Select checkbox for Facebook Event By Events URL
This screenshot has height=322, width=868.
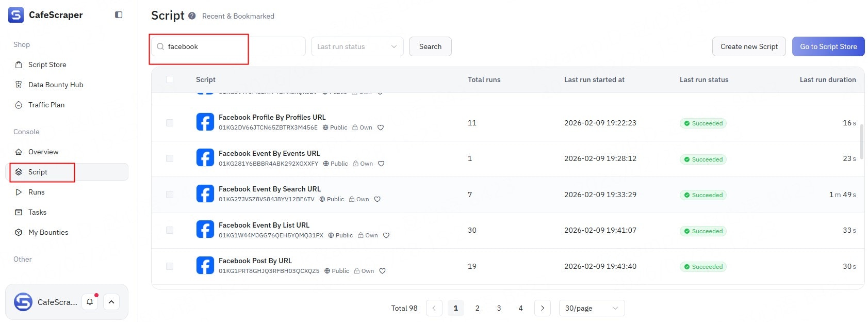[x=170, y=158]
